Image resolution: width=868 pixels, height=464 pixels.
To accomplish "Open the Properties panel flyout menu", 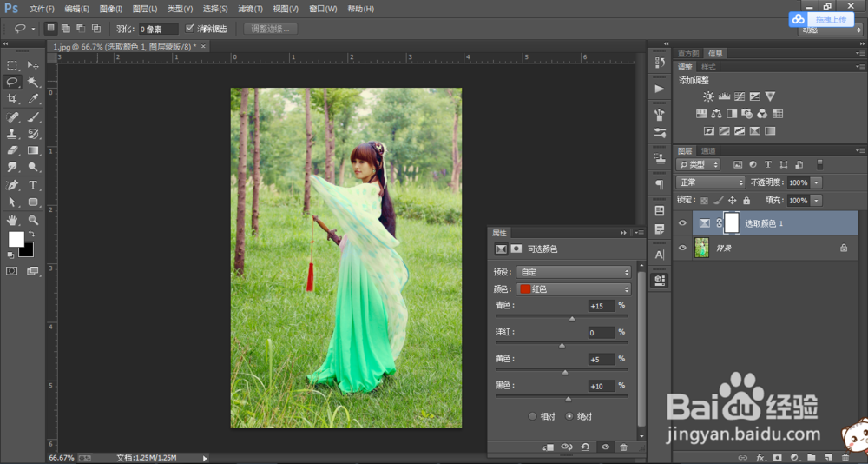I will 640,233.
